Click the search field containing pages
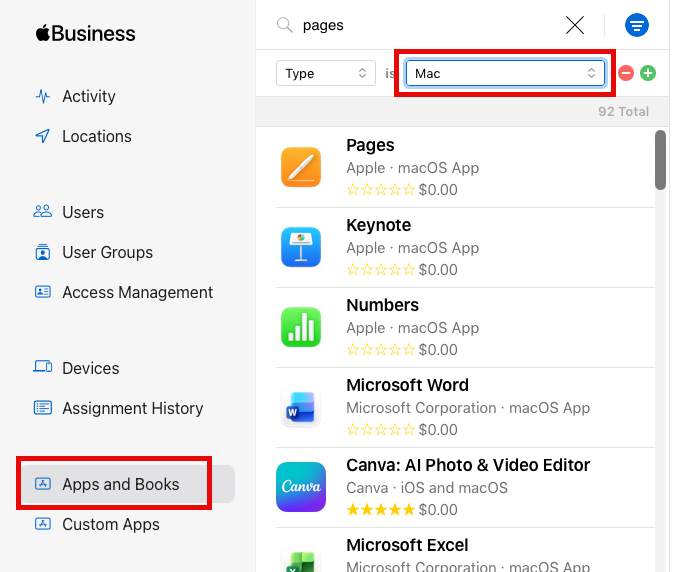The image size is (675, 572). coord(430,25)
